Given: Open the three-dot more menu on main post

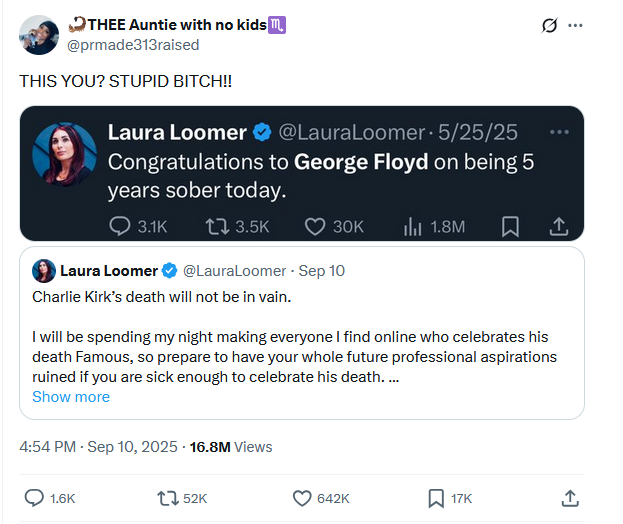Looking at the screenshot, I should [575, 26].
